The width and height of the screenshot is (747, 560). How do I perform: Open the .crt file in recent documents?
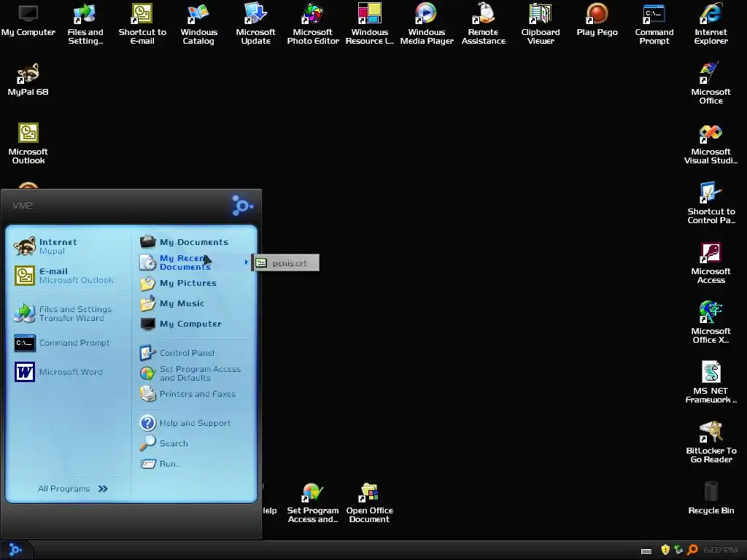(285, 262)
